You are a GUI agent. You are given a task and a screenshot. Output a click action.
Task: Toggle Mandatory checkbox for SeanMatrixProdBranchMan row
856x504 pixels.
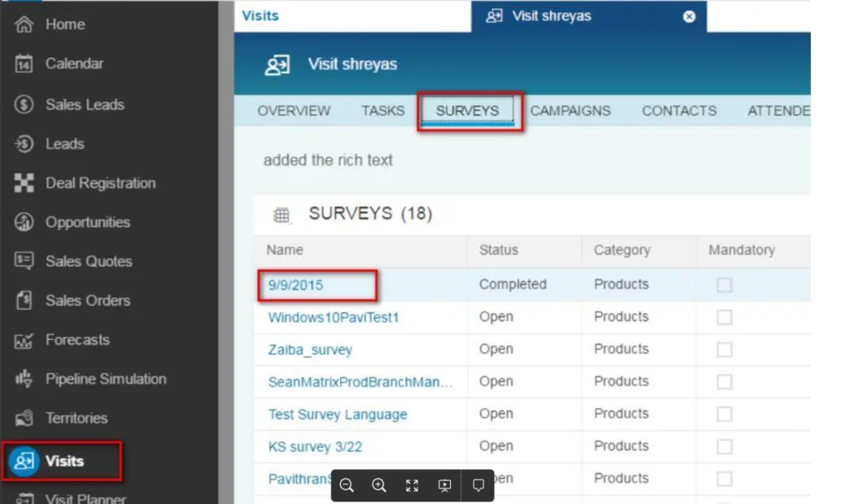click(x=724, y=382)
